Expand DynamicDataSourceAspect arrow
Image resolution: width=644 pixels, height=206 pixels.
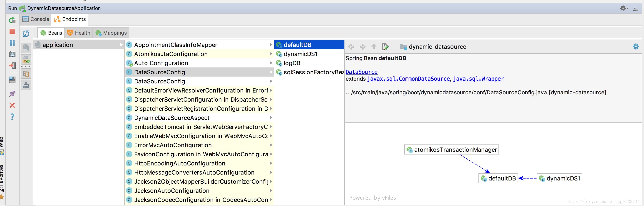[x=271, y=118]
